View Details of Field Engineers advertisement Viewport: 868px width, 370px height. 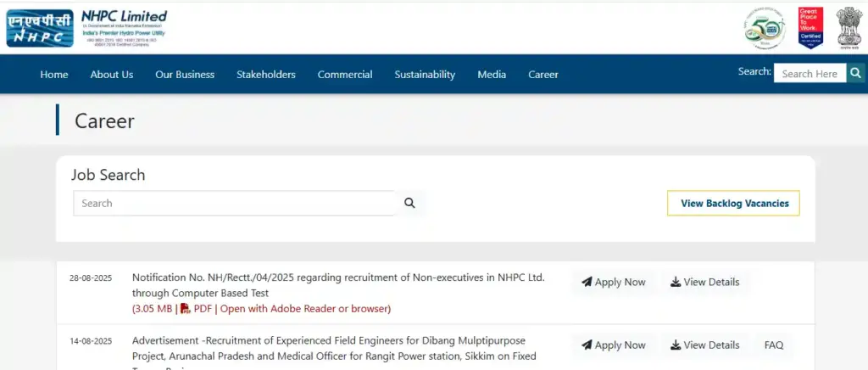point(704,345)
